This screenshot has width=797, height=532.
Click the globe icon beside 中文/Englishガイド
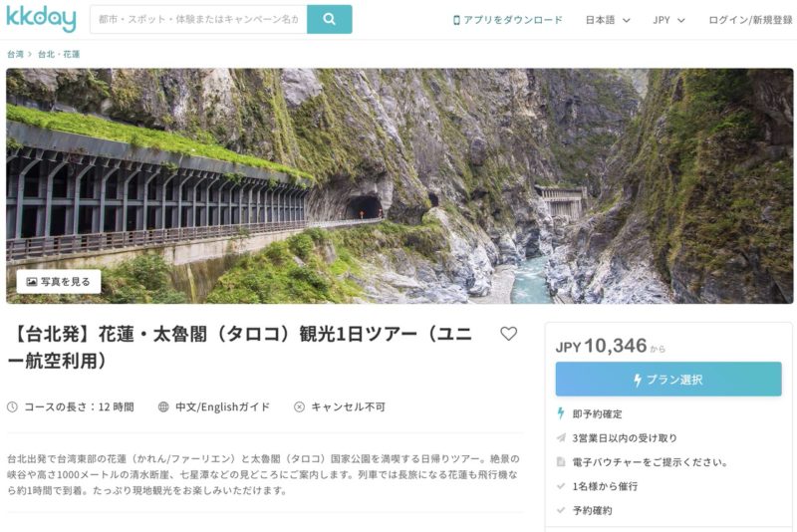pos(163,407)
